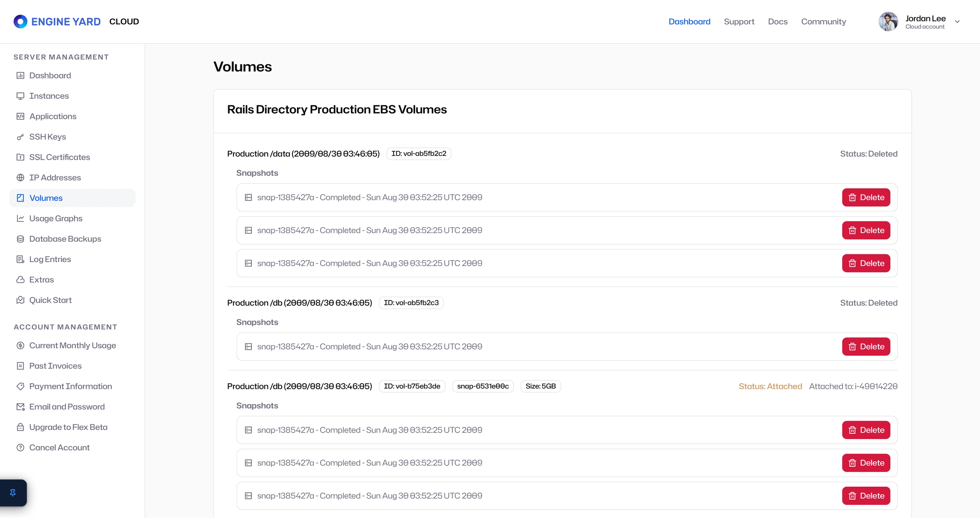Expand the Jordan Lee account dropdown
Screen dimensions: 980x518
tap(957, 22)
